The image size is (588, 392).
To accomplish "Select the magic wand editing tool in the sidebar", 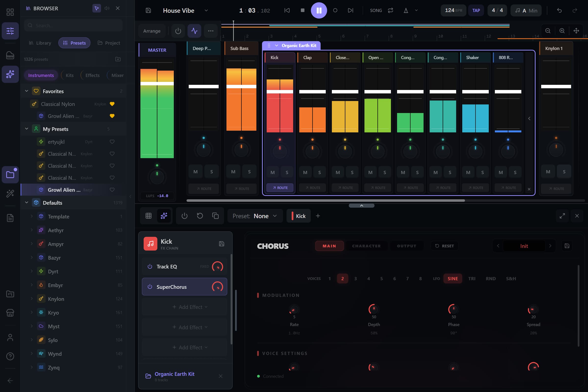I will [x=10, y=193].
